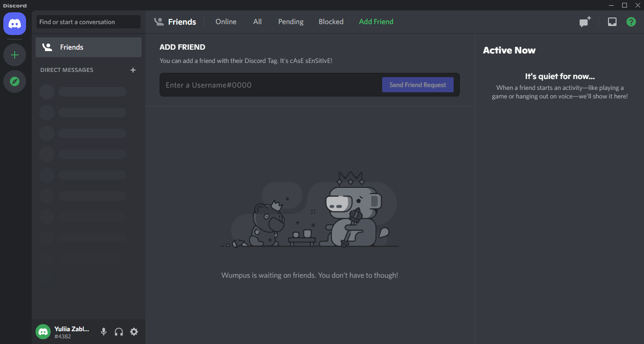Click the green Add Friend button
Viewport: 644px width, 344px height.
[x=376, y=22]
